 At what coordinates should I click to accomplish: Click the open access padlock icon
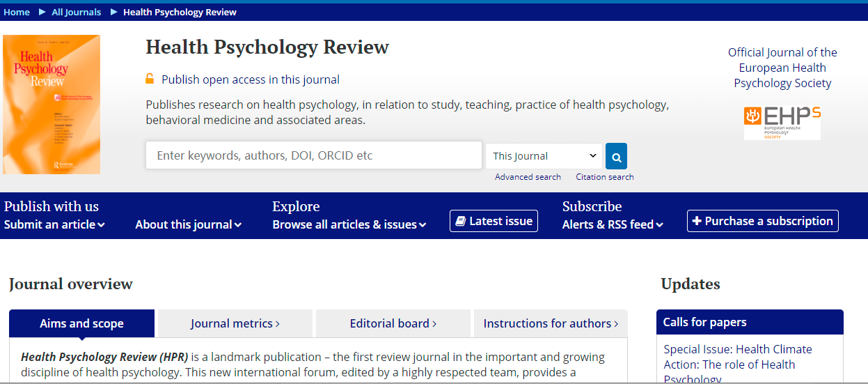tap(150, 79)
